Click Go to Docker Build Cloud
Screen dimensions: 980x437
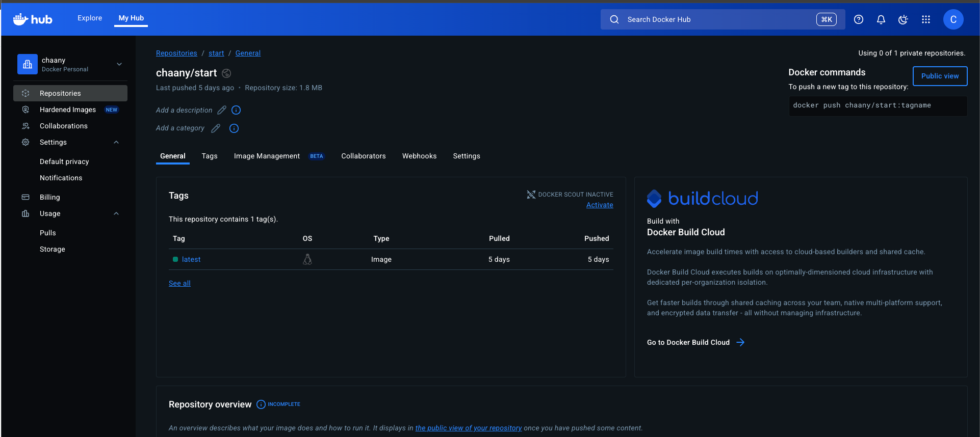coord(688,342)
